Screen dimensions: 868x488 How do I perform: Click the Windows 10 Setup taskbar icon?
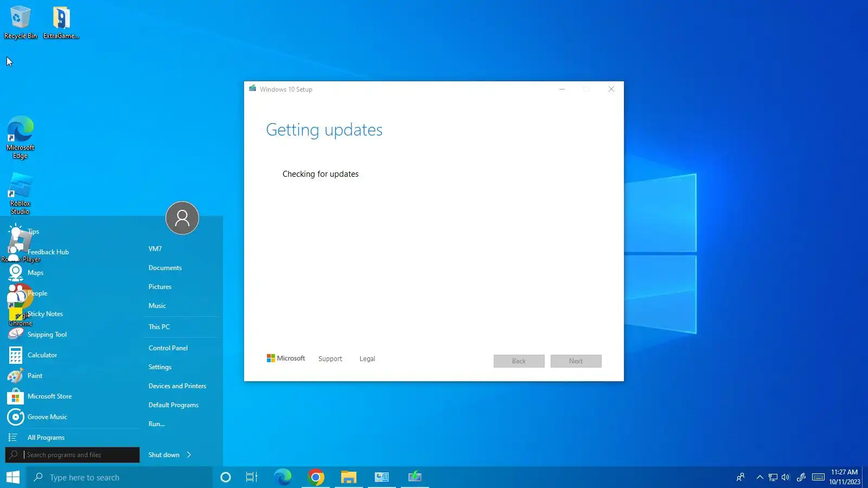415,477
